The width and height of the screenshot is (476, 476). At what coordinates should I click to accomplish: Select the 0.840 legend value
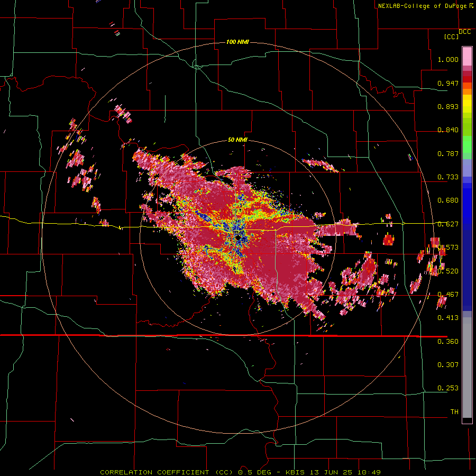[448, 130]
